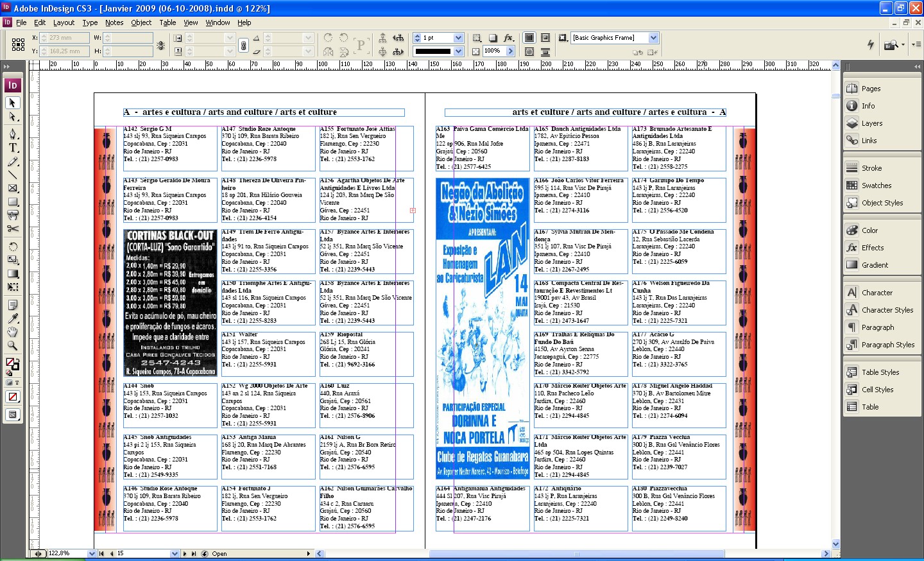Open stroke weight 1 pt dropdown
The image size is (924, 561).
[458, 38]
